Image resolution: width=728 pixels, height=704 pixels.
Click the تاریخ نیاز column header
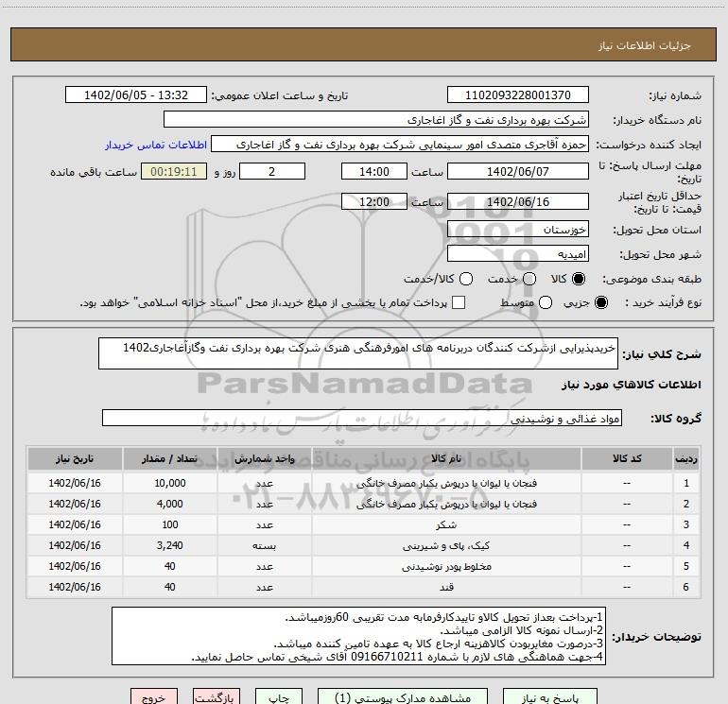(x=75, y=459)
